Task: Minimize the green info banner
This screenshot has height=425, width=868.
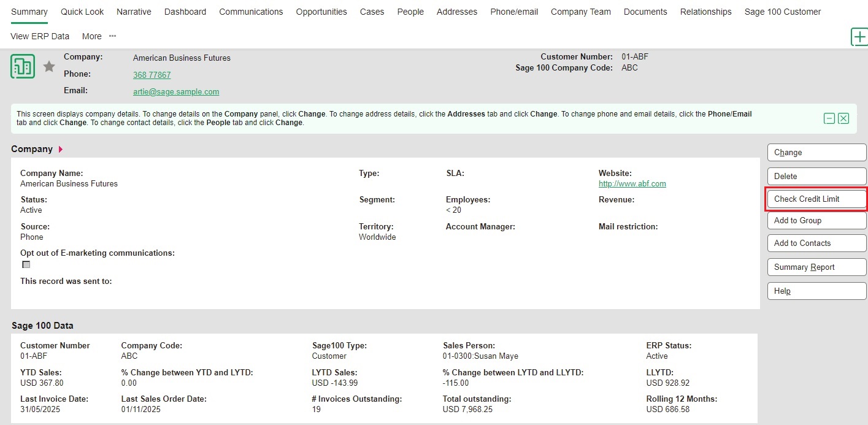Action: click(829, 118)
